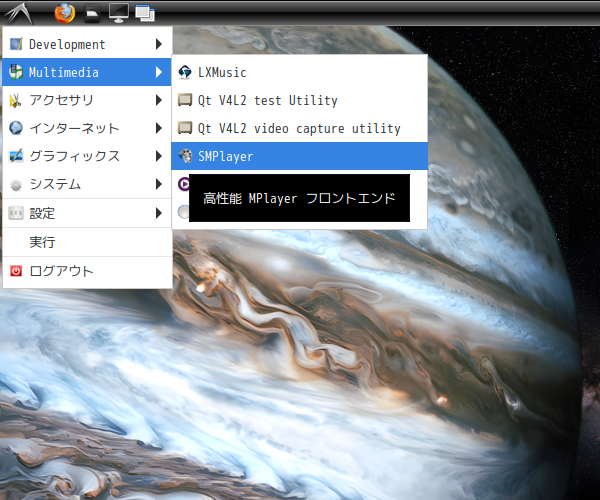Image resolution: width=600 pixels, height=500 pixels.
Task: Click the purple play icon below SMPlayer
Action: pos(184,184)
